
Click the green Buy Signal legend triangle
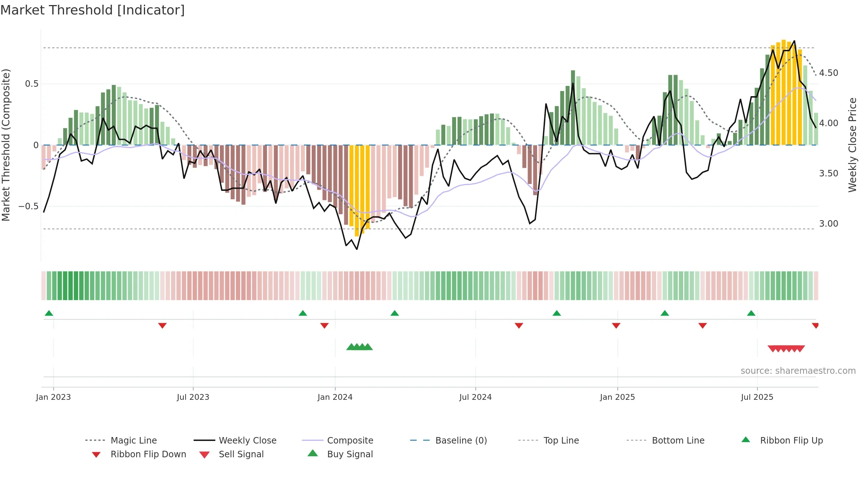pyautogui.click(x=313, y=453)
